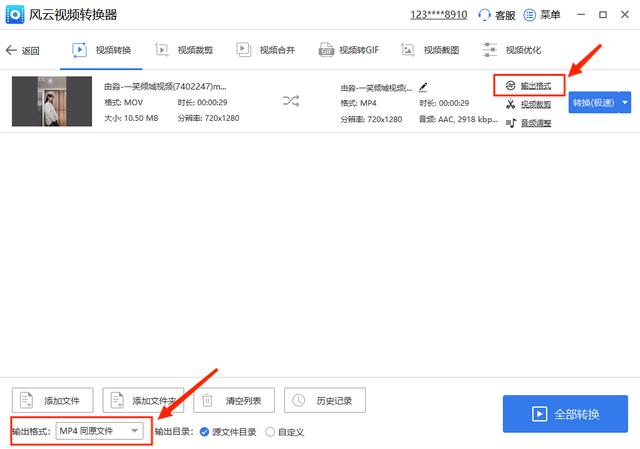Image resolution: width=640 pixels, height=449 pixels.
Task: Click the 音频: AAC, 2918 kbp... text
Action: 458,119
